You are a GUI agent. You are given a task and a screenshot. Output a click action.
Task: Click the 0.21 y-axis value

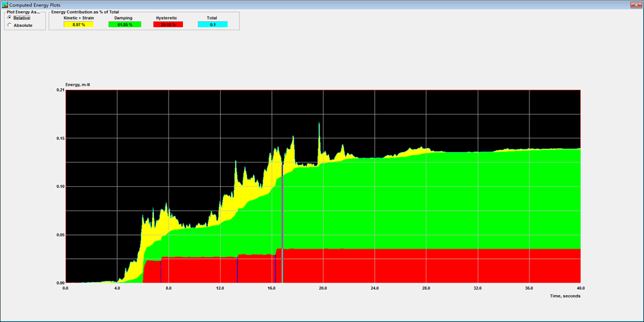point(61,90)
